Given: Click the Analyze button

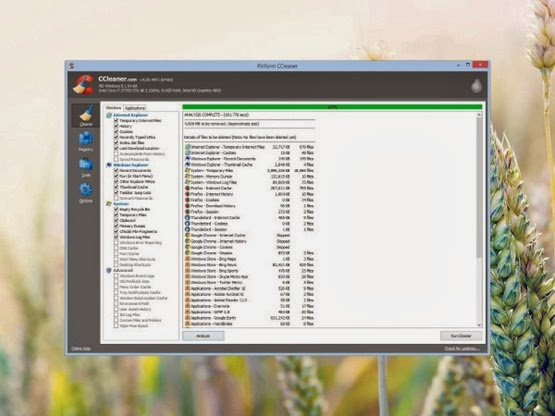Looking at the screenshot, I should [203, 336].
